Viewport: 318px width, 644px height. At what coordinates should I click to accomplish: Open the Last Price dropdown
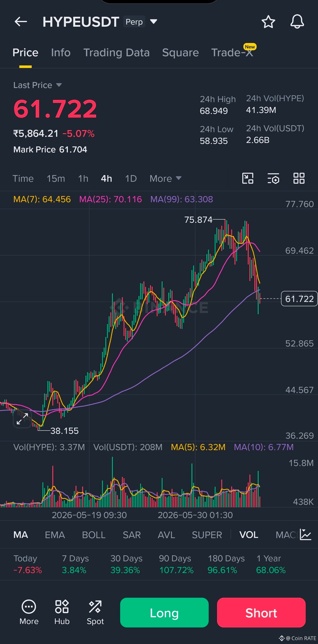pyautogui.click(x=38, y=85)
